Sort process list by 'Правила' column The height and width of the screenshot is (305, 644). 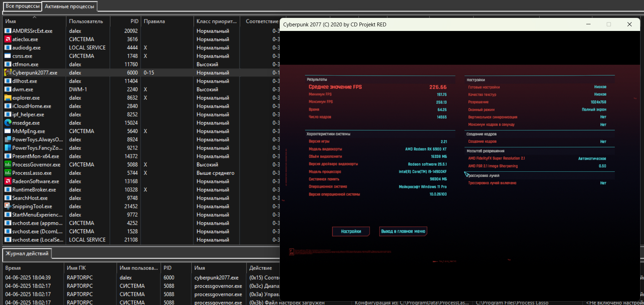point(167,21)
